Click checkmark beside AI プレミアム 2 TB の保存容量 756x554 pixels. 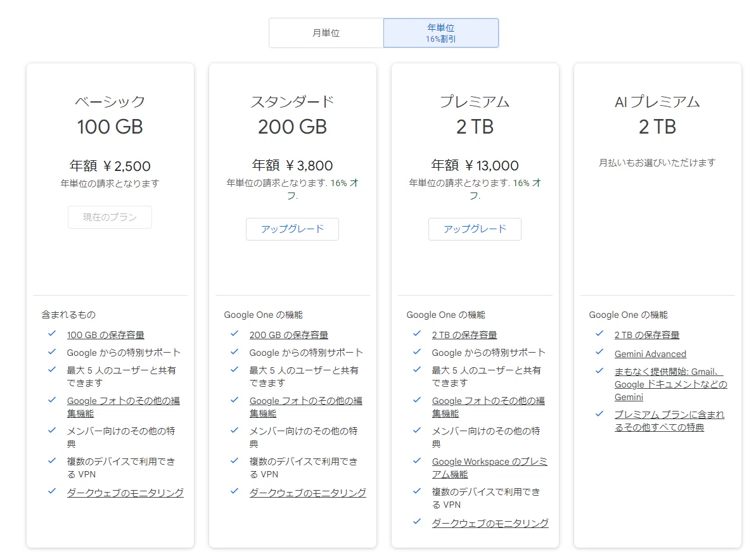(x=599, y=334)
